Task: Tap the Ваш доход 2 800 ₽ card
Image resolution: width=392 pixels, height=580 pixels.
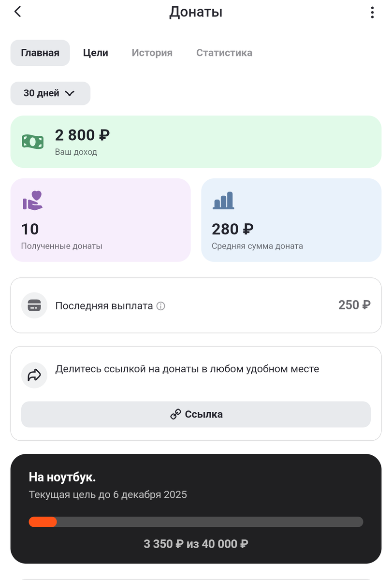Action: tap(196, 142)
